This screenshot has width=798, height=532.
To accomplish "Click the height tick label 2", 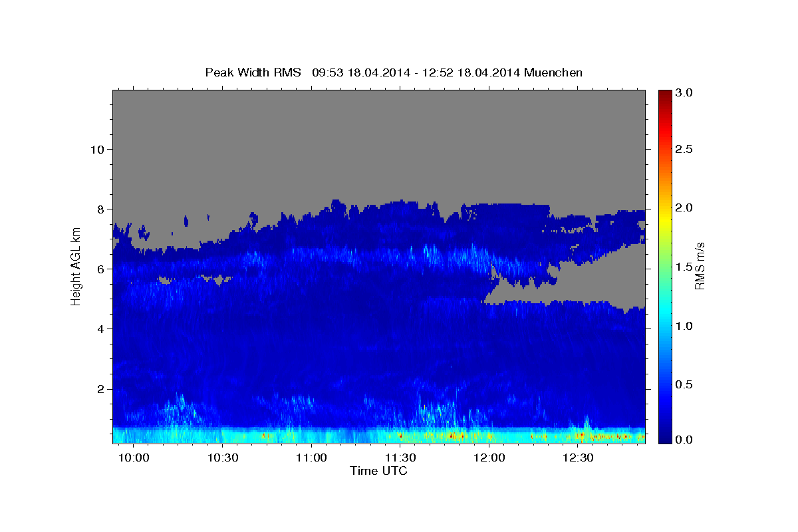I will 102,389.
